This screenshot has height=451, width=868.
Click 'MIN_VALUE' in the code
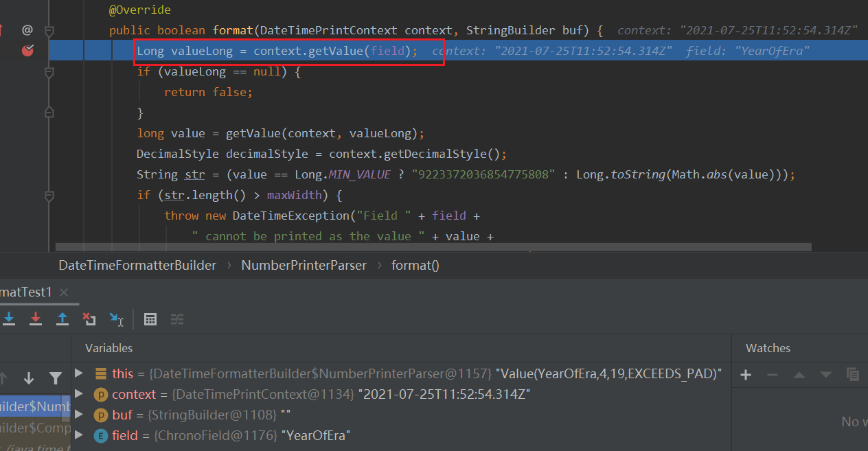360,174
